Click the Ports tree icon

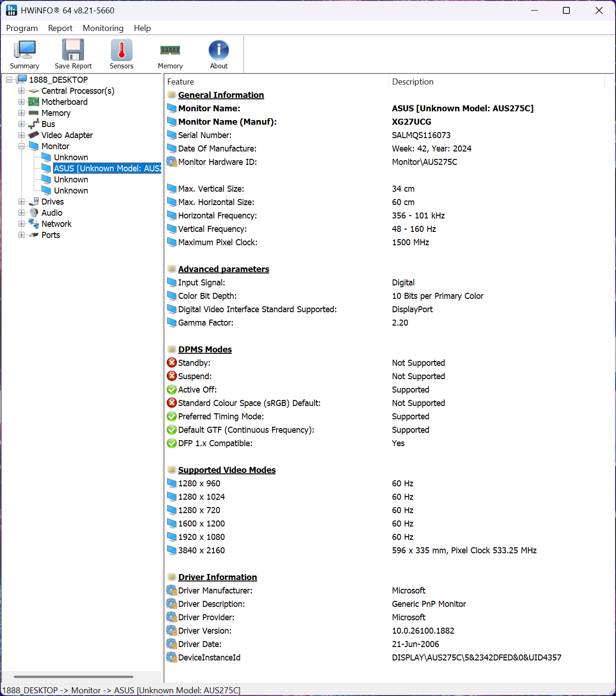coord(34,235)
